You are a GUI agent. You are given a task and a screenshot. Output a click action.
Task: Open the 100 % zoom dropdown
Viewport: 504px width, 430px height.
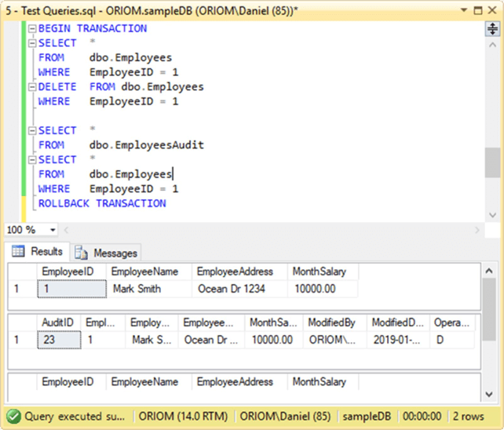53,230
